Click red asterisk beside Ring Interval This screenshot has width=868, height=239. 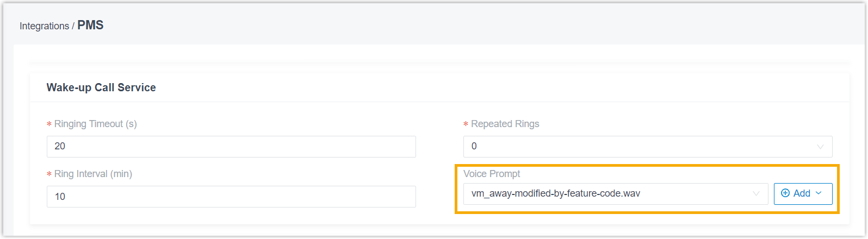49,175
